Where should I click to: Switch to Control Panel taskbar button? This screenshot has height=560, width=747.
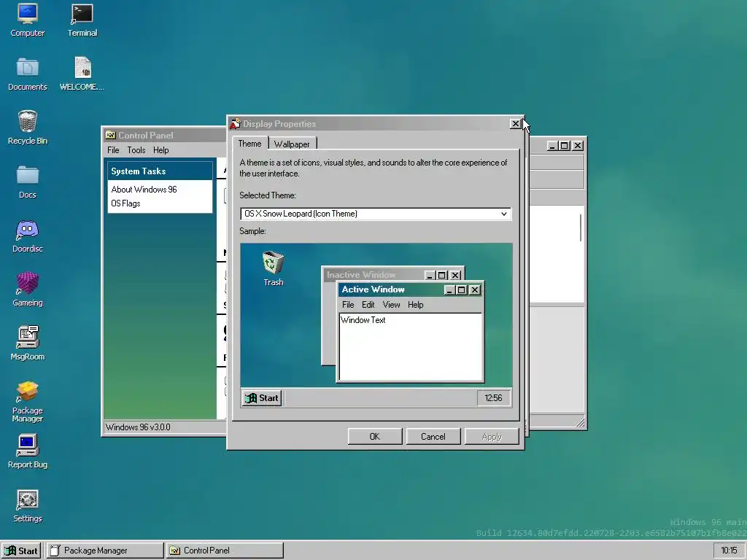[225, 551]
